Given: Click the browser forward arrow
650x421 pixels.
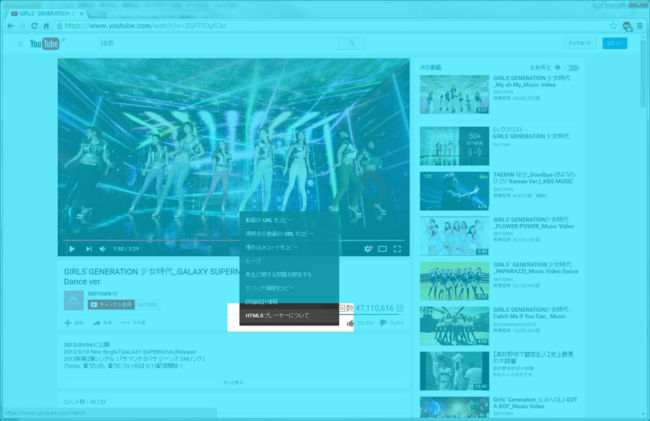Looking at the screenshot, I should click(x=23, y=26).
